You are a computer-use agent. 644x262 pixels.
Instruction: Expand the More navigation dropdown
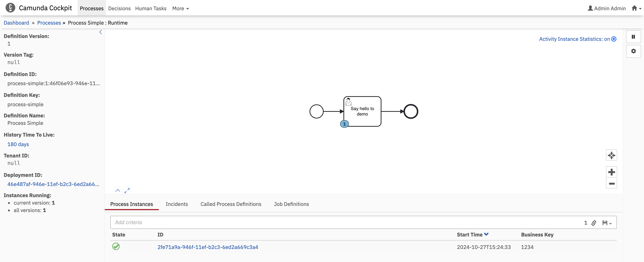181,9
